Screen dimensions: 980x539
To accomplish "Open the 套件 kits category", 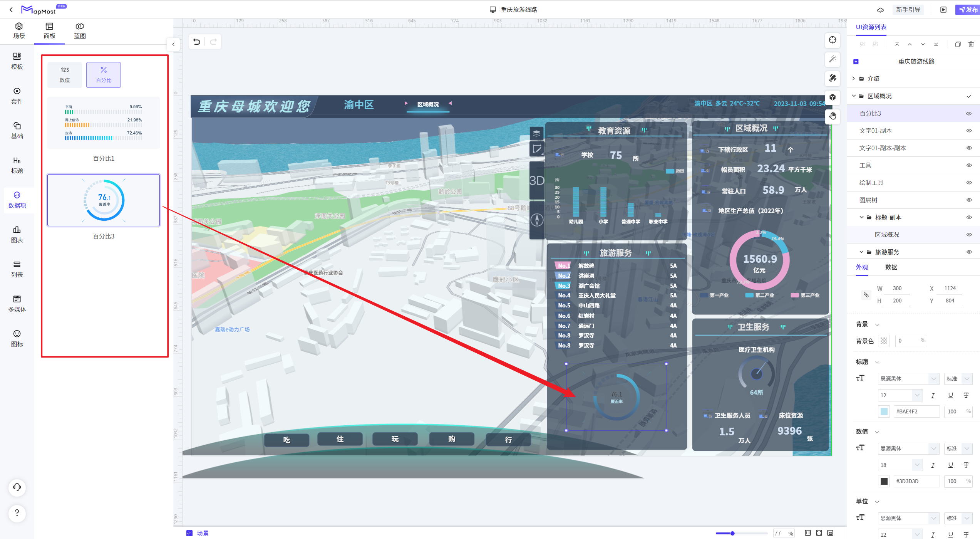I will tap(17, 96).
